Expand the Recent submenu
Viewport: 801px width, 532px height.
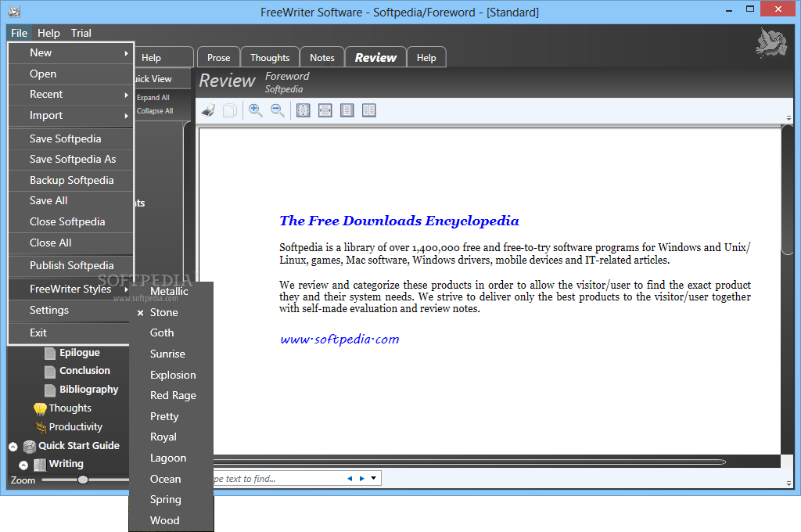71,95
